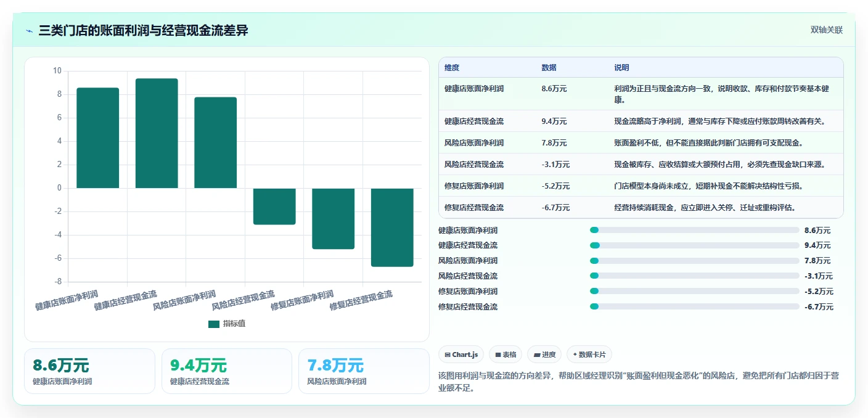This screenshot has width=868, height=418.
Task: Click the 维度 column header
Action: [x=452, y=68]
